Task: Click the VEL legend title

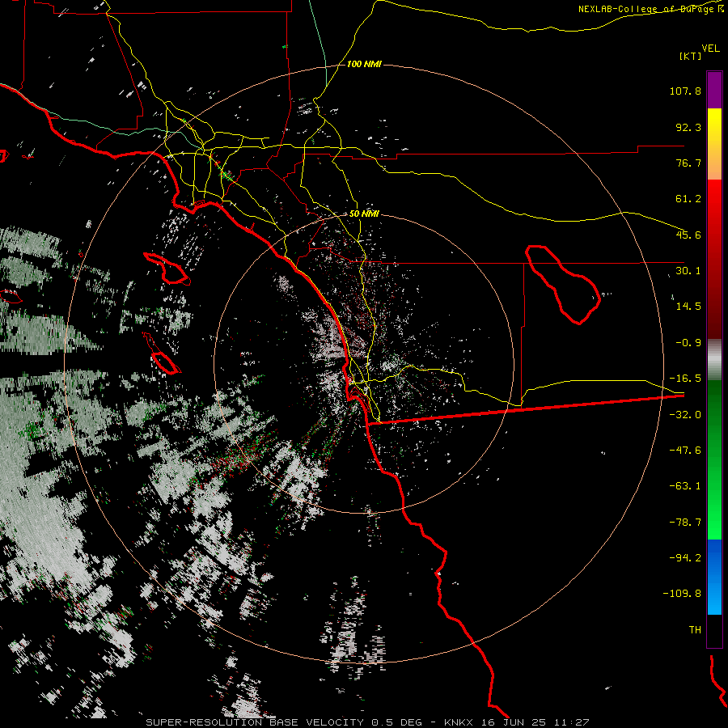Action: [x=710, y=49]
